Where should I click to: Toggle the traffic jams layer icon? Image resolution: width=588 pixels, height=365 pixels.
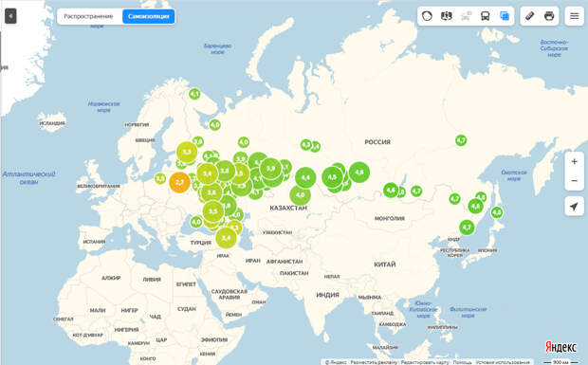pos(466,16)
